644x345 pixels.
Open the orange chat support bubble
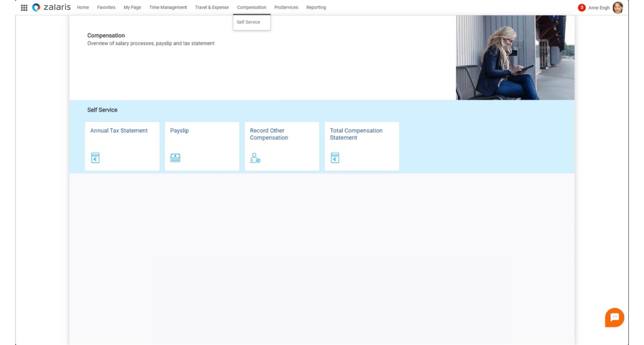pos(614,317)
